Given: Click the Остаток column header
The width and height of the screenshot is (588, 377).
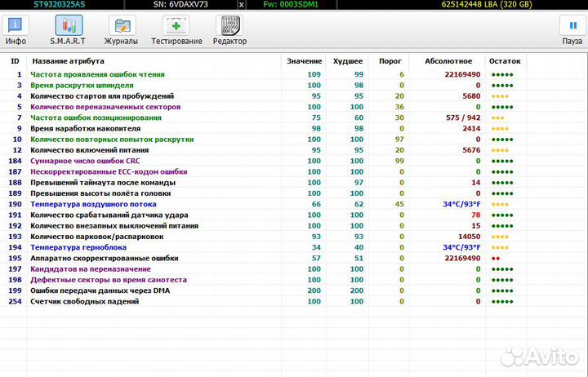Looking at the screenshot, I should pyautogui.click(x=505, y=61).
